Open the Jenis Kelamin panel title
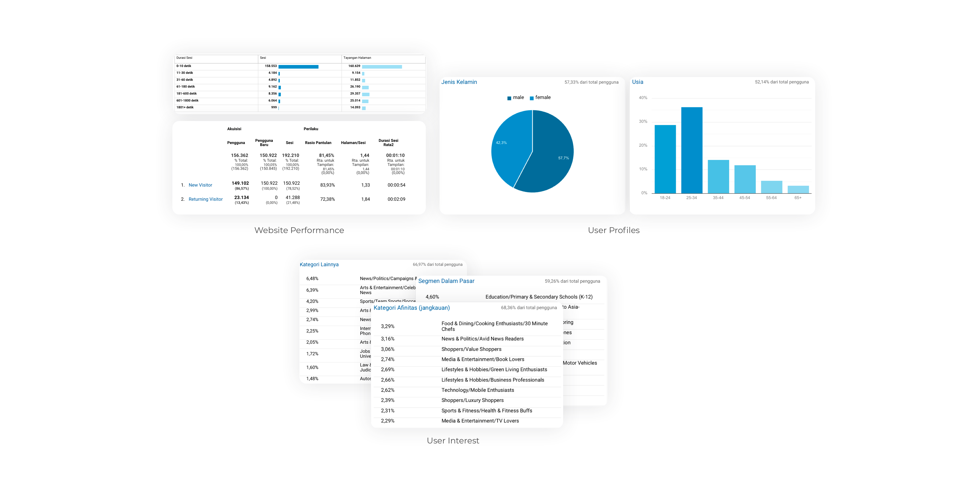Image resolution: width=980 pixels, height=495 pixels. pyautogui.click(x=459, y=82)
